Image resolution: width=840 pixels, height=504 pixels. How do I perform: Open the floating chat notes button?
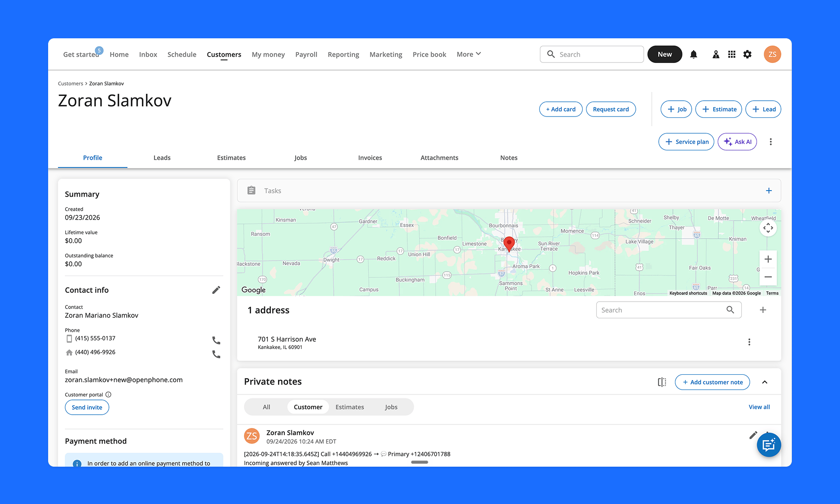(769, 445)
